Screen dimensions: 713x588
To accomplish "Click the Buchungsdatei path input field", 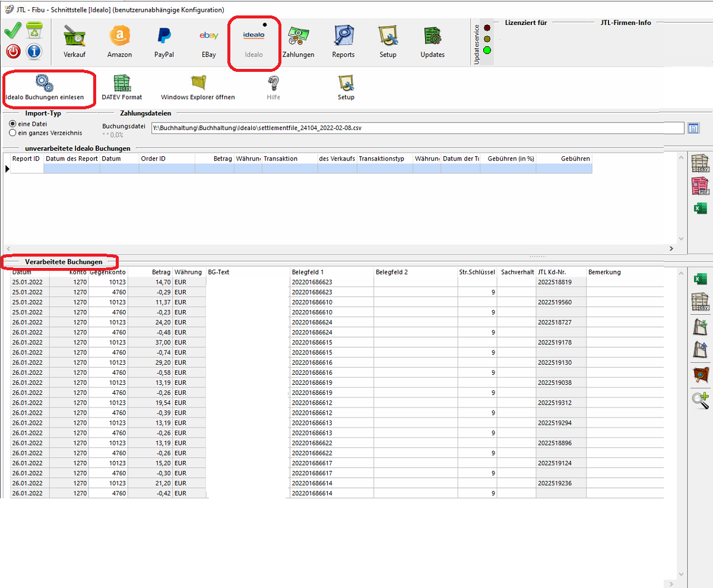I will 416,128.
